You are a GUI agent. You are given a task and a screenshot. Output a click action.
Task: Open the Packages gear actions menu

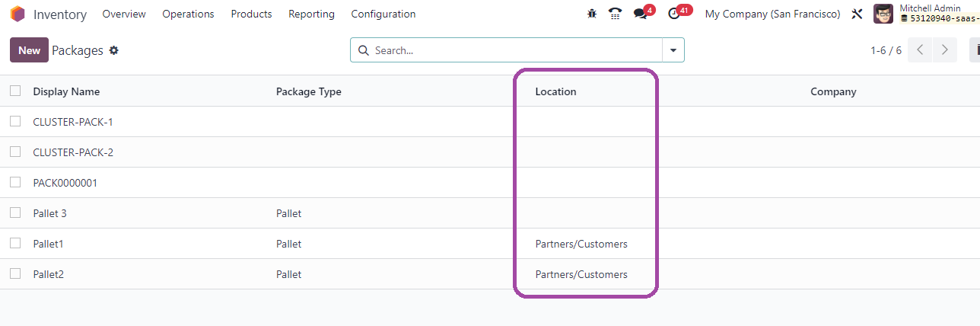click(114, 50)
